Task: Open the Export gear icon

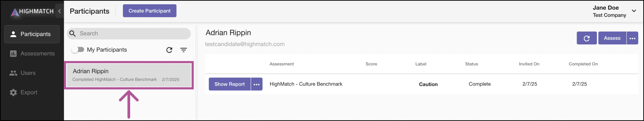Action: pos(13,92)
